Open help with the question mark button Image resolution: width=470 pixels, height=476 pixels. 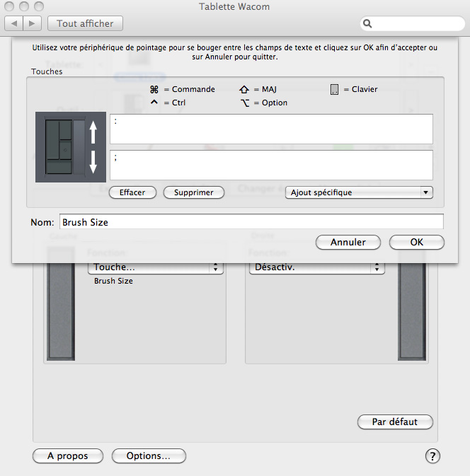432,456
